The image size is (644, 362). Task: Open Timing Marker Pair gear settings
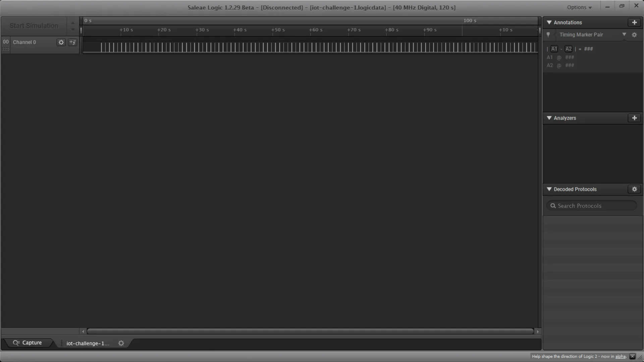(x=634, y=35)
